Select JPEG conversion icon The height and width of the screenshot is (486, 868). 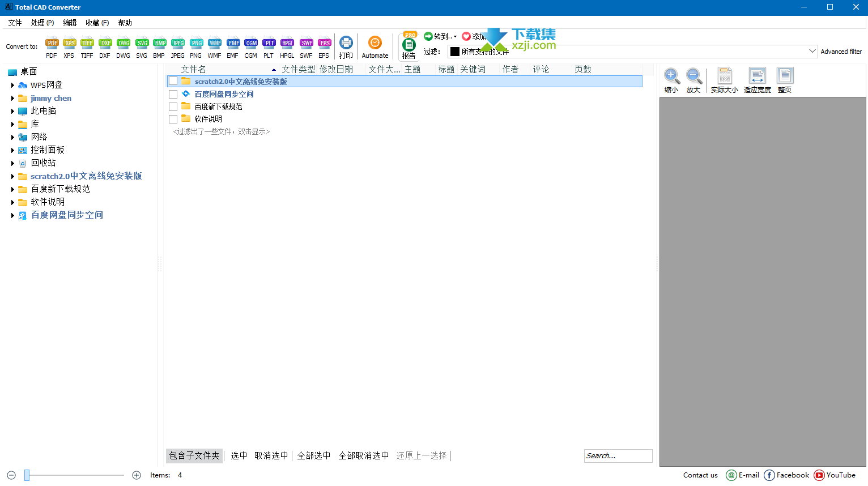178,48
